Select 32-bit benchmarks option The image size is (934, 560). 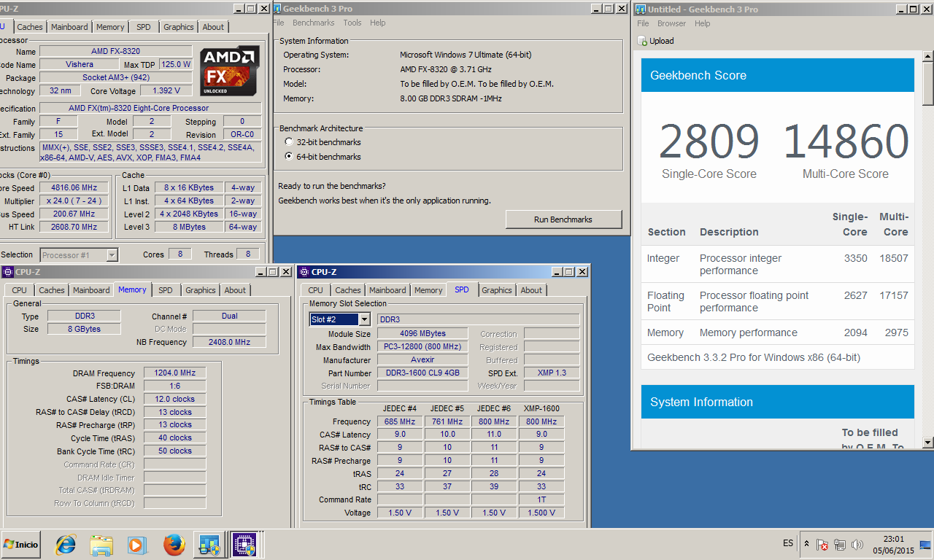point(290,142)
